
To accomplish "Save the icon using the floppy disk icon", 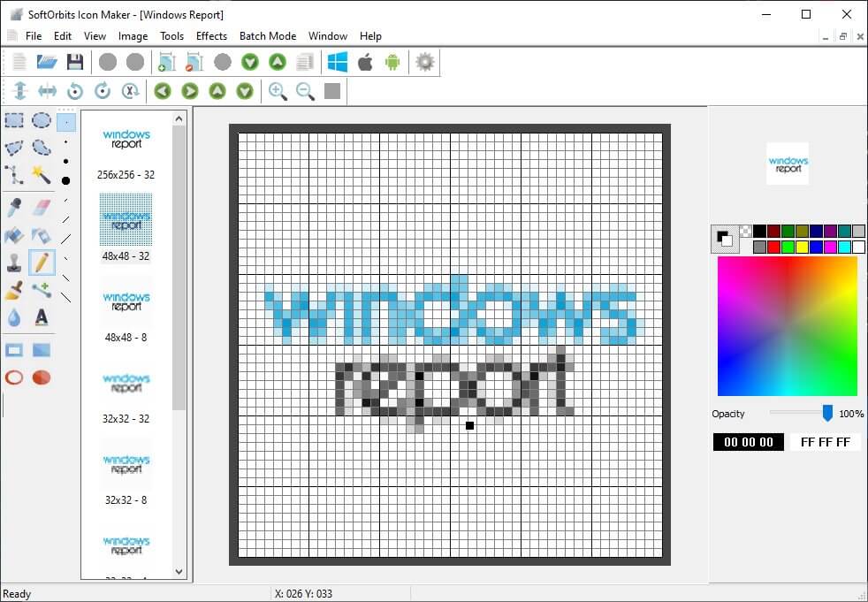I will click(x=75, y=62).
